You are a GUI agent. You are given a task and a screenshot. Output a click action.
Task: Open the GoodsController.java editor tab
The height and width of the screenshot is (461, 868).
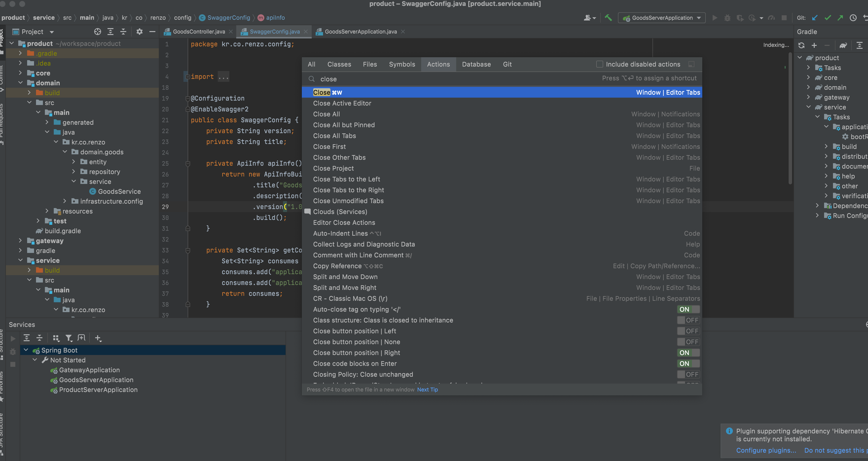pyautogui.click(x=199, y=32)
